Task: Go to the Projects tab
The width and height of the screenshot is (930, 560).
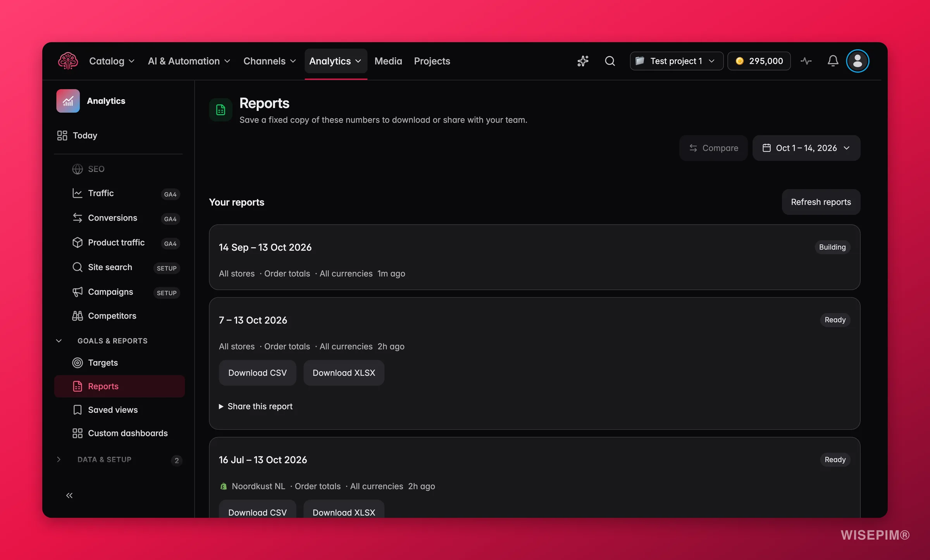Action: point(432,61)
